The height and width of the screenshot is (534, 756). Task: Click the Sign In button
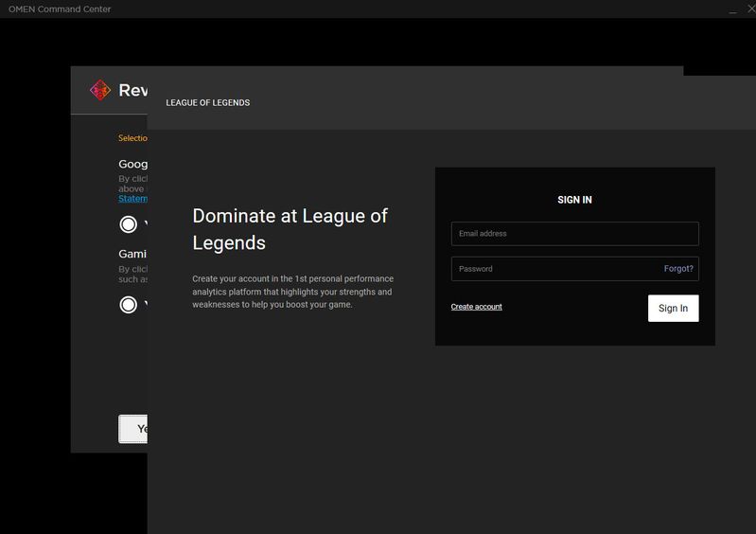coord(673,309)
